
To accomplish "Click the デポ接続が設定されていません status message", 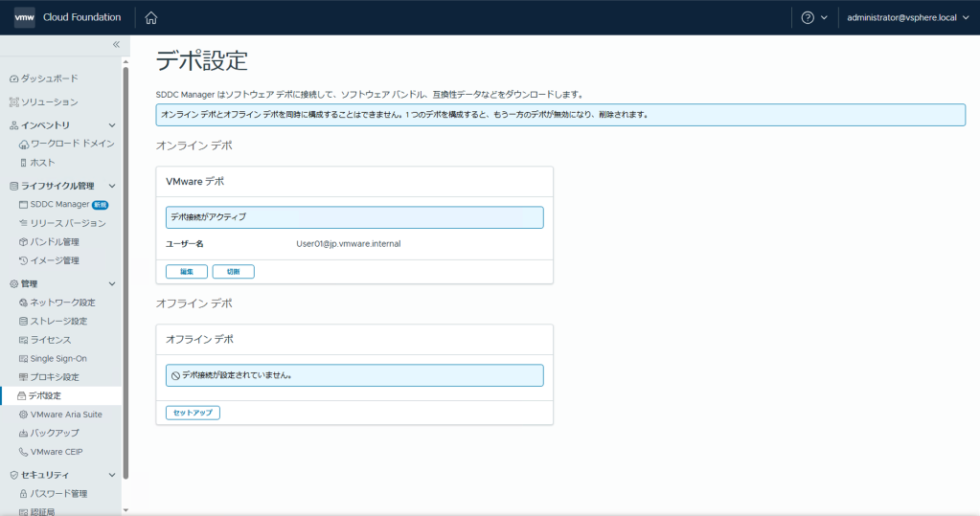I will pos(237,375).
